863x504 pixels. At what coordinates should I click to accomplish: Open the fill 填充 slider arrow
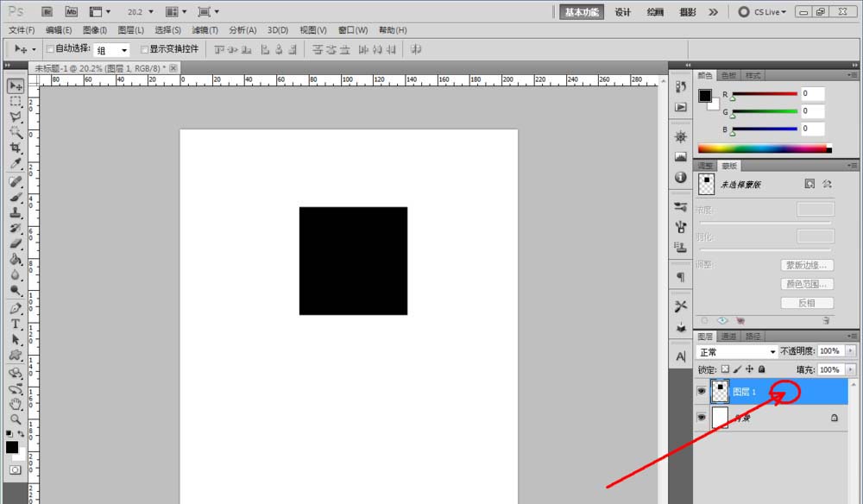click(850, 369)
